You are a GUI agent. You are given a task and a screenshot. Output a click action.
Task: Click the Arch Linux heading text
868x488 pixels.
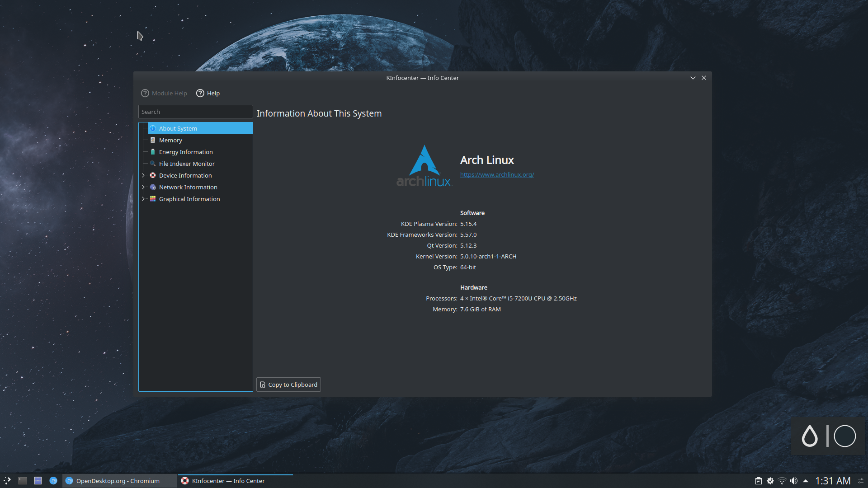487,160
